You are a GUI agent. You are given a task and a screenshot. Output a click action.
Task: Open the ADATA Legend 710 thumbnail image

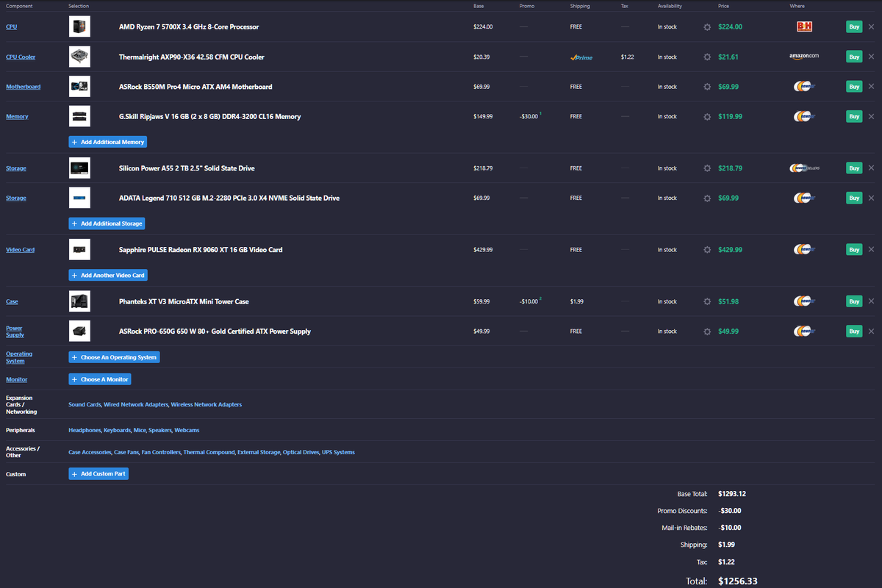click(79, 198)
